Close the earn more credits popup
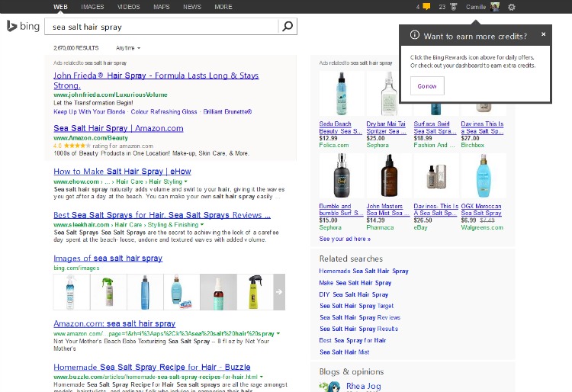 pos(543,34)
